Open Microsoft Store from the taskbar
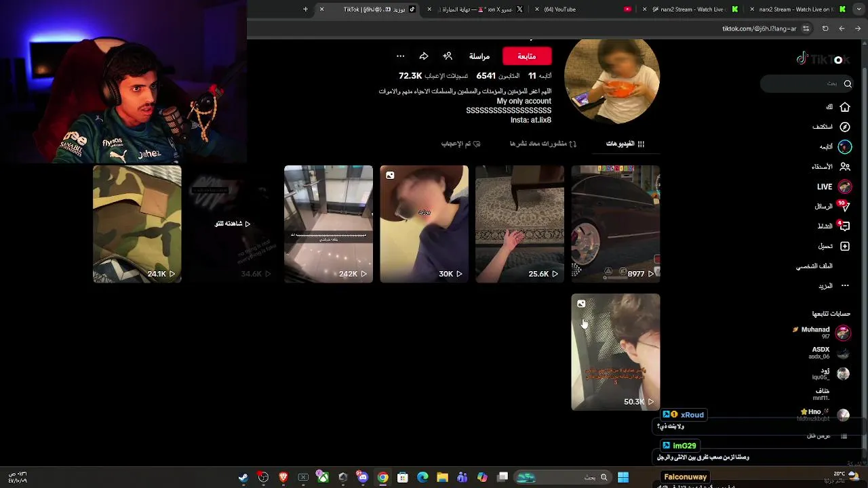 (x=403, y=477)
